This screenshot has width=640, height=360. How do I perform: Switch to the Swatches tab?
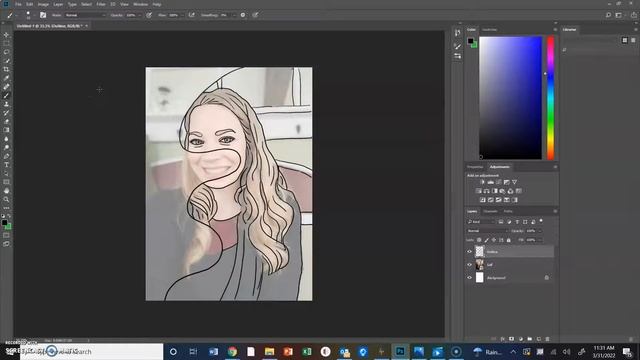(489, 30)
